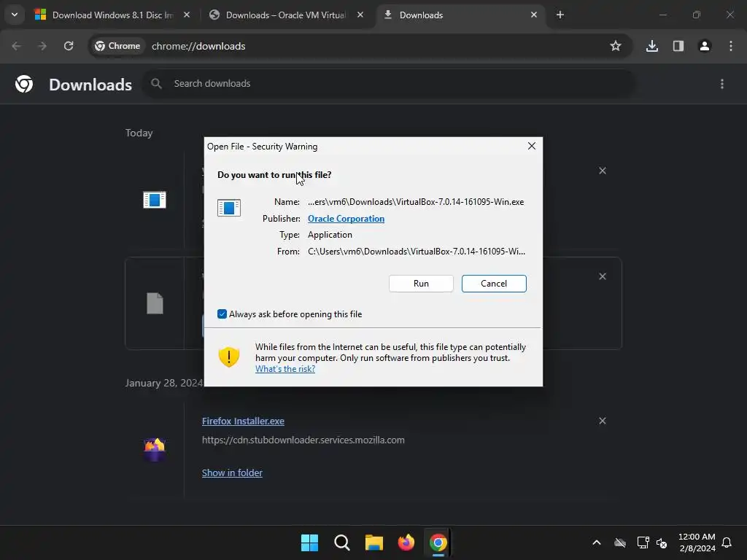Open Windows taskbar search

click(x=341, y=542)
